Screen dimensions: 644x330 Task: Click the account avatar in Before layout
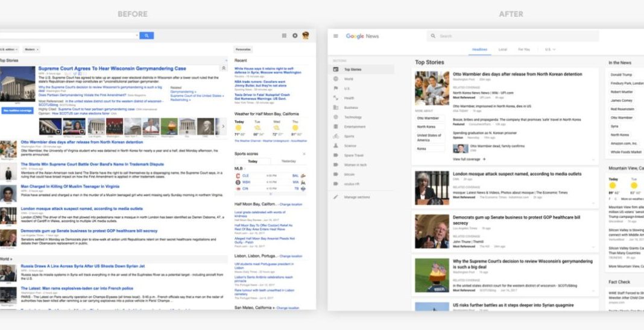point(306,36)
